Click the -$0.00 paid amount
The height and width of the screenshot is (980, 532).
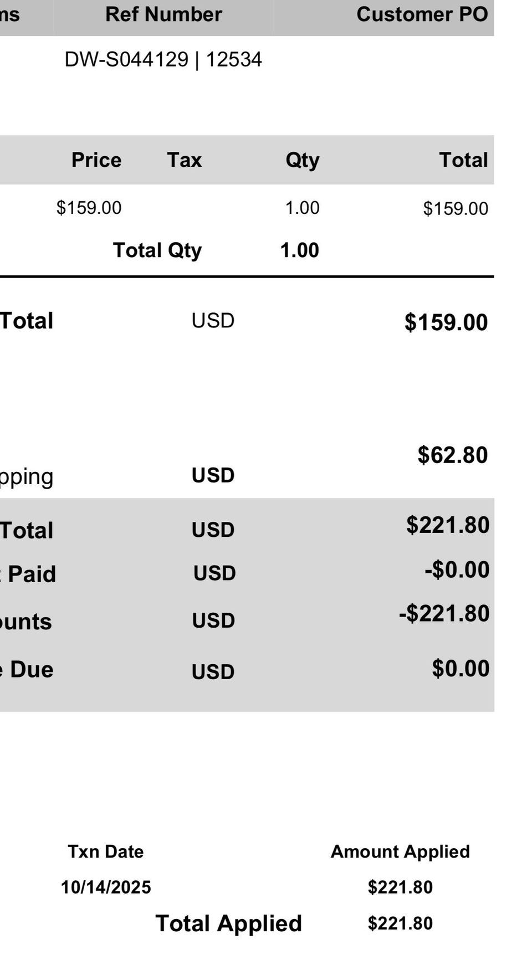click(457, 569)
